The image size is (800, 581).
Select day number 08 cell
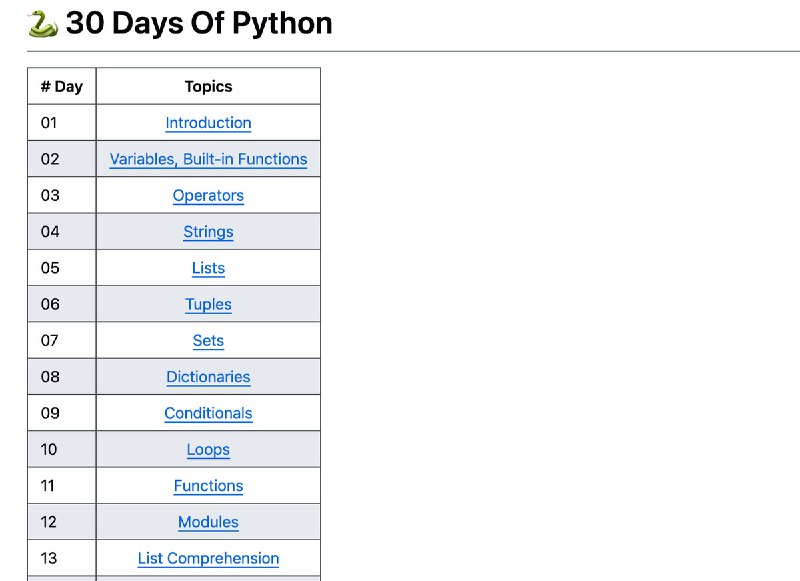pyautogui.click(x=62, y=376)
